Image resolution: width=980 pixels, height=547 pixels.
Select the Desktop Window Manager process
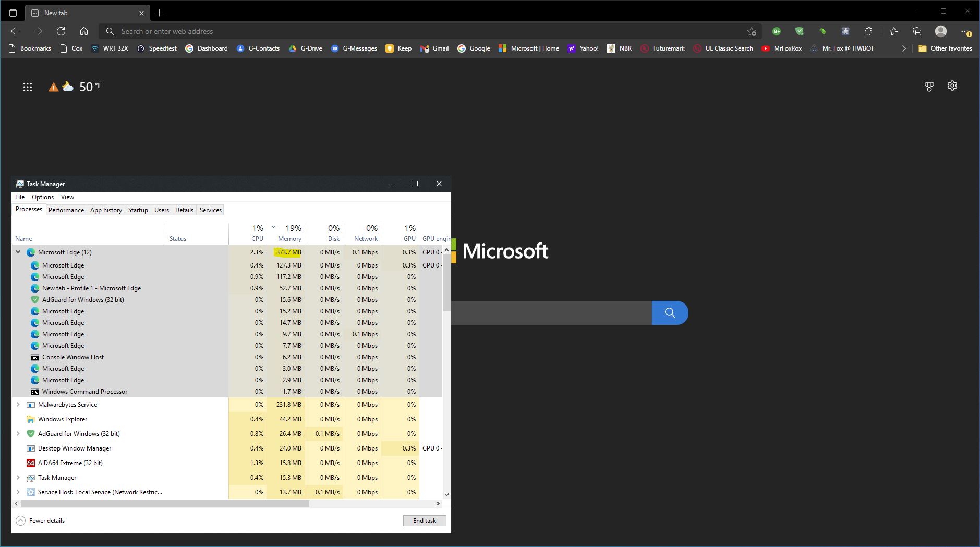pyautogui.click(x=227, y=448)
